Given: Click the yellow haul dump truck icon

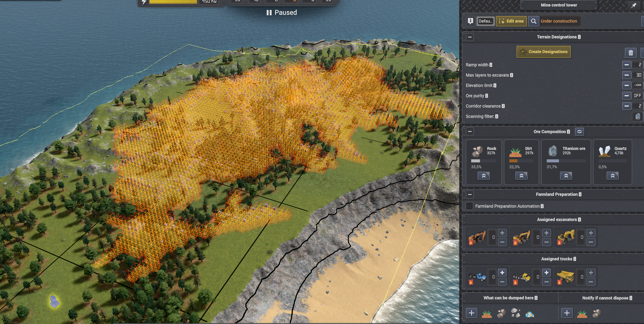Looking at the screenshot, I should pos(566,277).
